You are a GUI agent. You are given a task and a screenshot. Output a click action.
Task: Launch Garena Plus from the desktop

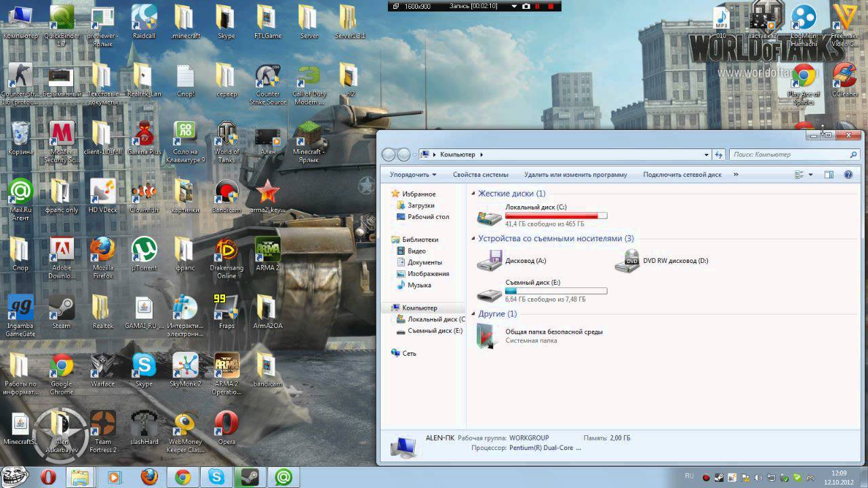pos(144,138)
